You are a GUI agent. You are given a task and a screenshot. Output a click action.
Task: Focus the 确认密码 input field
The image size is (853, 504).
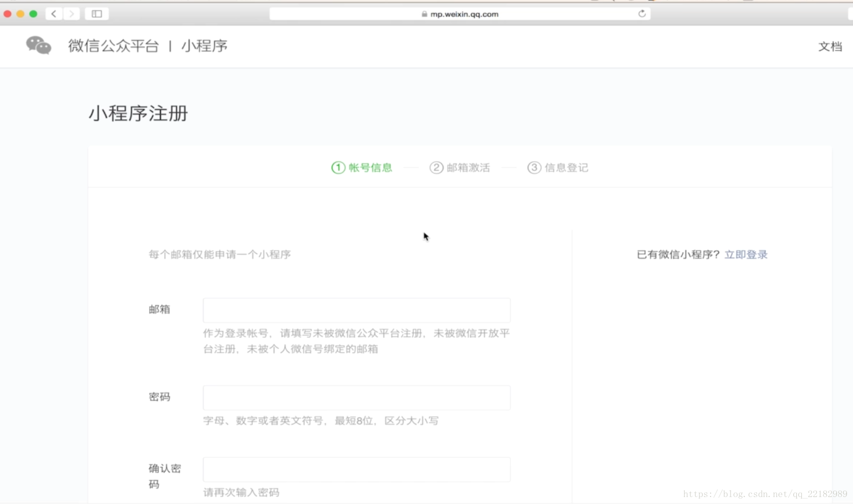tap(357, 470)
